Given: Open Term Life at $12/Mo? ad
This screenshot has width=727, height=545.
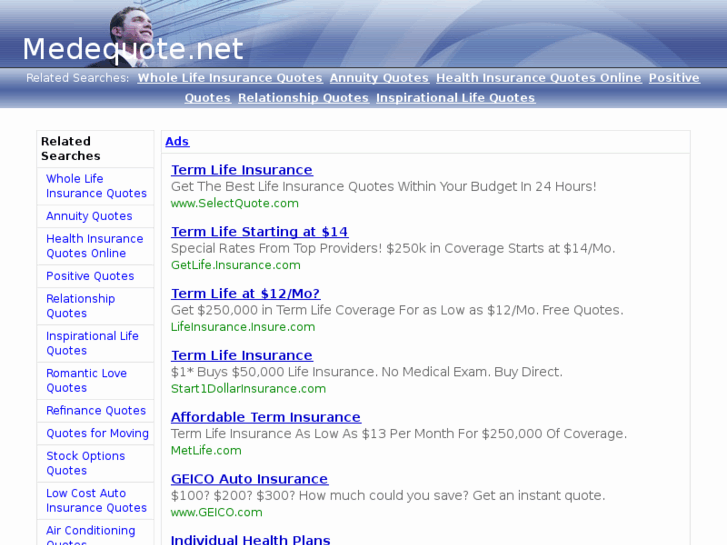Looking at the screenshot, I should tap(245, 294).
